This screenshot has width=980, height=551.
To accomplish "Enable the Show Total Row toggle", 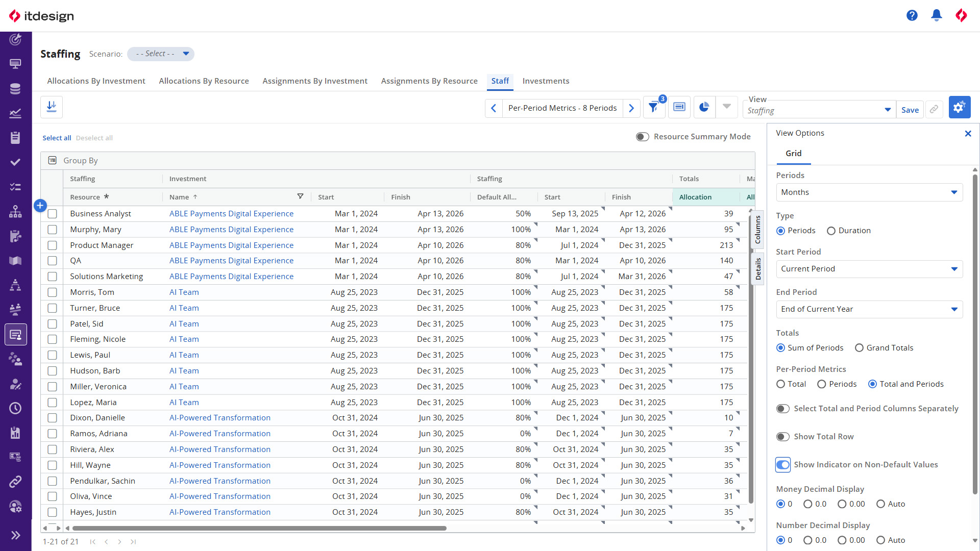I will (783, 437).
